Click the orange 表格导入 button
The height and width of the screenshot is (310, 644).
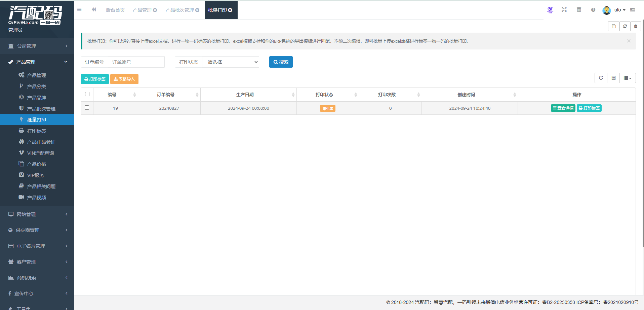coord(124,79)
